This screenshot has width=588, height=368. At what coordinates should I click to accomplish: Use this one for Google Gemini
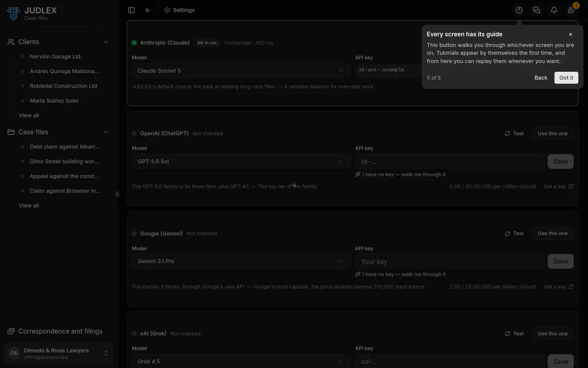click(x=553, y=234)
